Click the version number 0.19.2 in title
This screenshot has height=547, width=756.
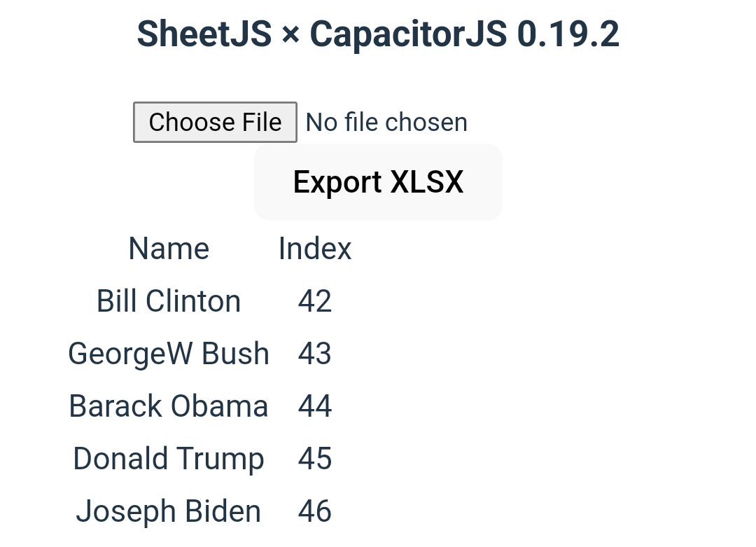pos(568,34)
